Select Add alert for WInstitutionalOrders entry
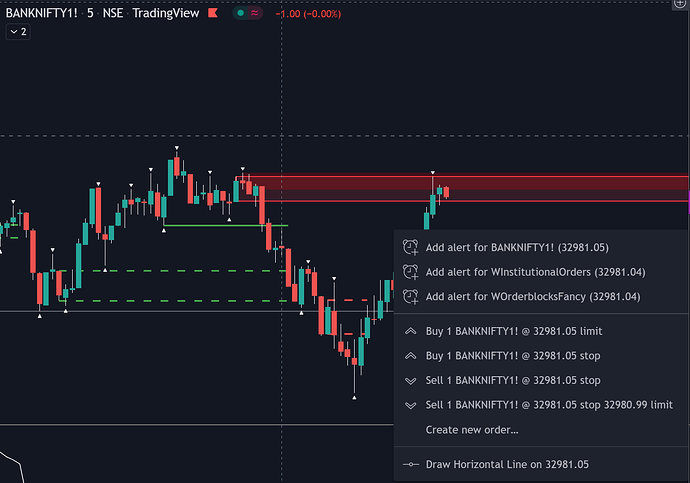Screen dimensions: 690x483 coord(541,272)
